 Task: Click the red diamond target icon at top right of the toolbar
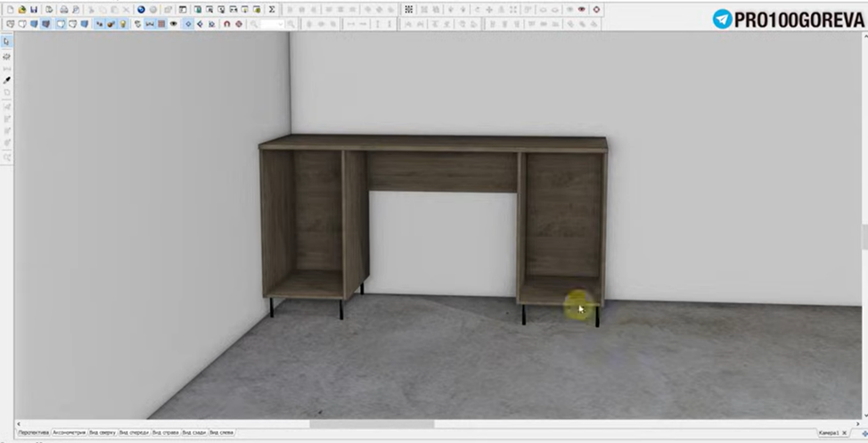point(596,10)
